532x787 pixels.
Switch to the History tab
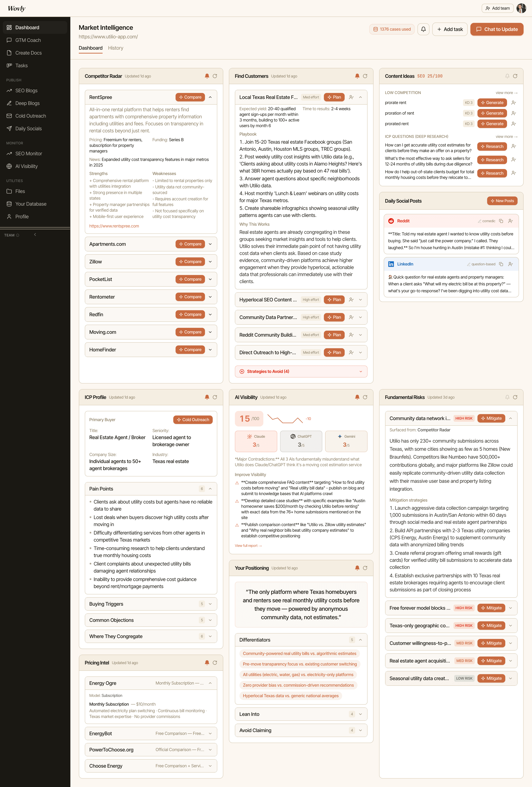pos(115,48)
